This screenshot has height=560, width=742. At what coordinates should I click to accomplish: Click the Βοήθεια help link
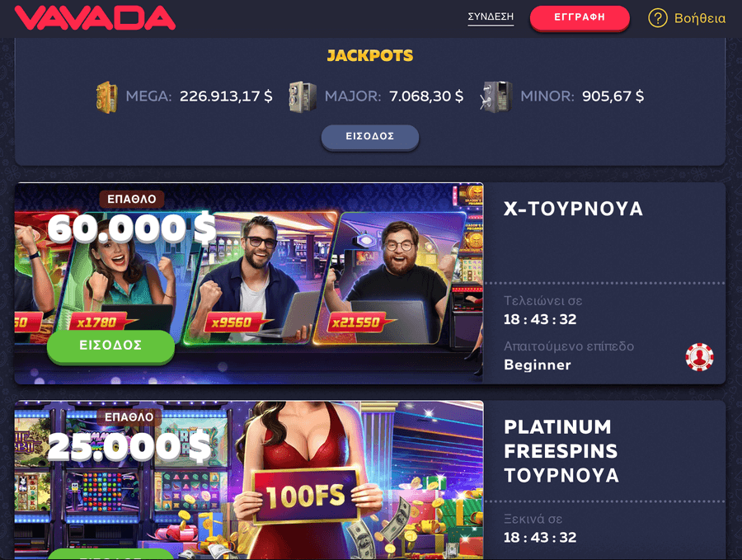click(x=699, y=18)
